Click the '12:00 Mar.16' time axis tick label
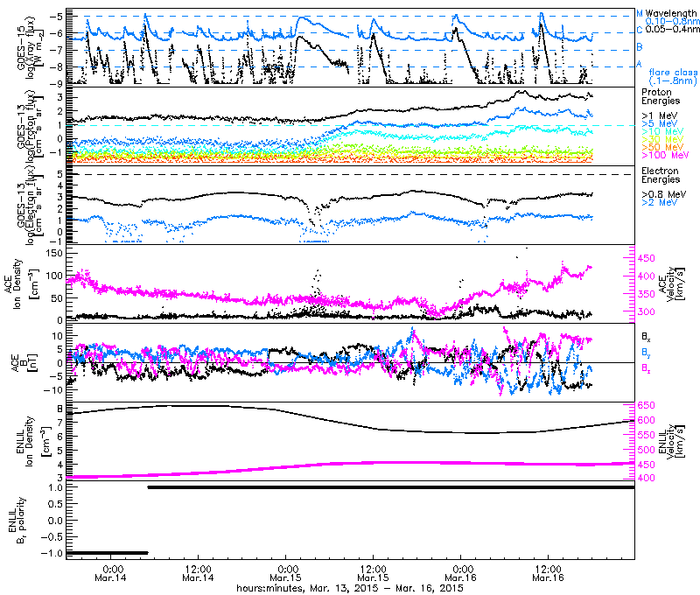700x595 pixels. click(x=549, y=574)
